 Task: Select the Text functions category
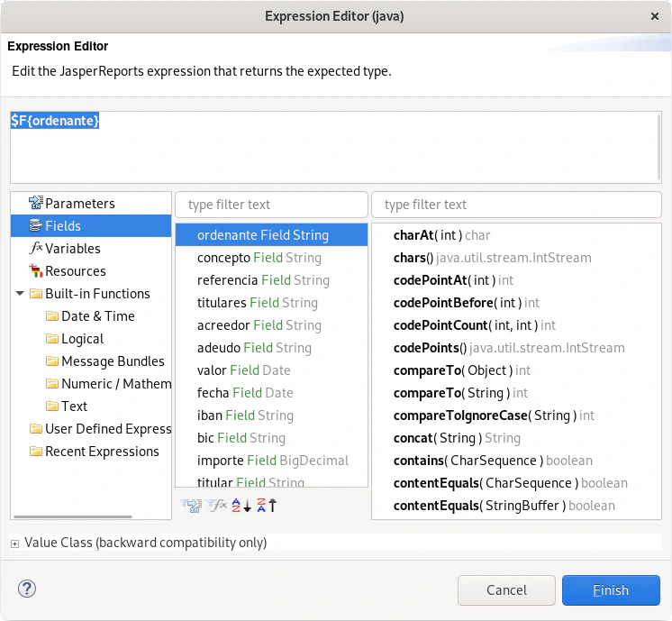[74, 406]
